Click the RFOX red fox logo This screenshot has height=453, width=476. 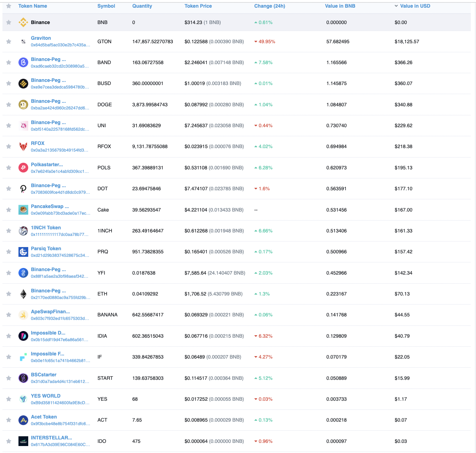point(23,147)
